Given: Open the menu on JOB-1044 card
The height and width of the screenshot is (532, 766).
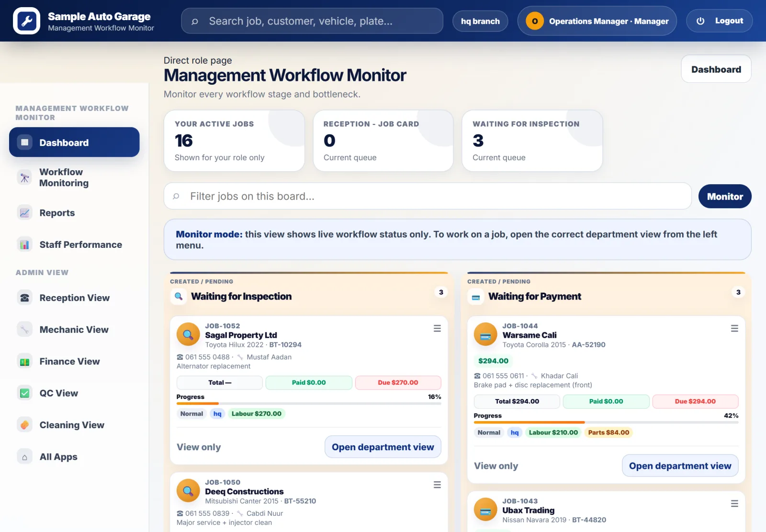Looking at the screenshot, I should click(734, 329).
